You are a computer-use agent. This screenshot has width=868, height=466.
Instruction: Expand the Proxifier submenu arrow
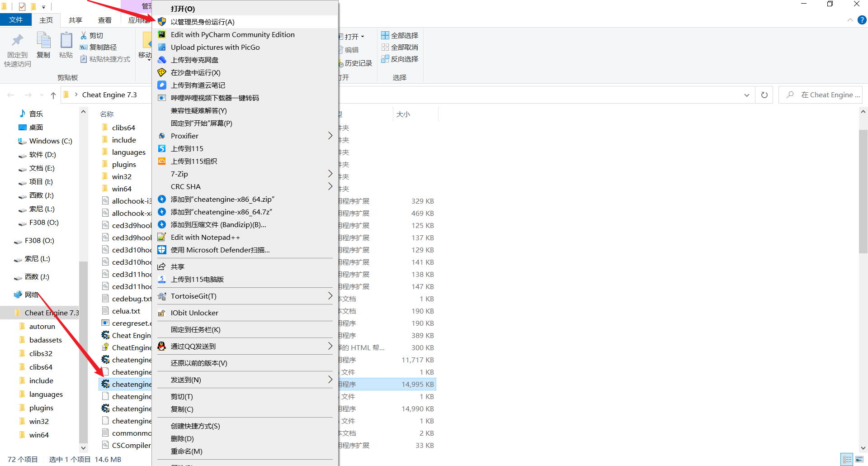pos(330,136)
